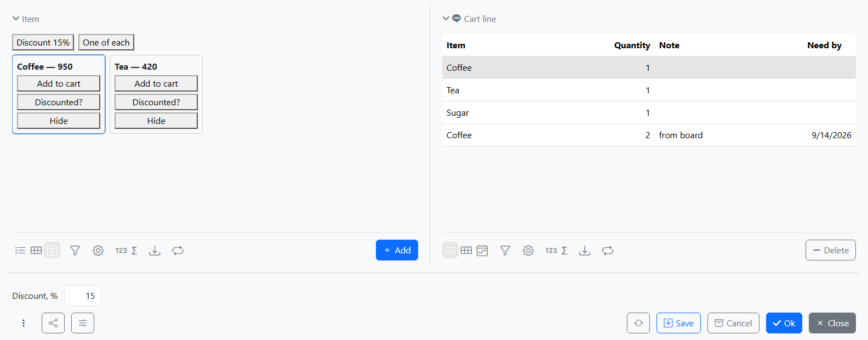Viewport: 868px width, 340px height.
Task: Open settings gear in Cart line toolbar
Action: click(528, 251)
